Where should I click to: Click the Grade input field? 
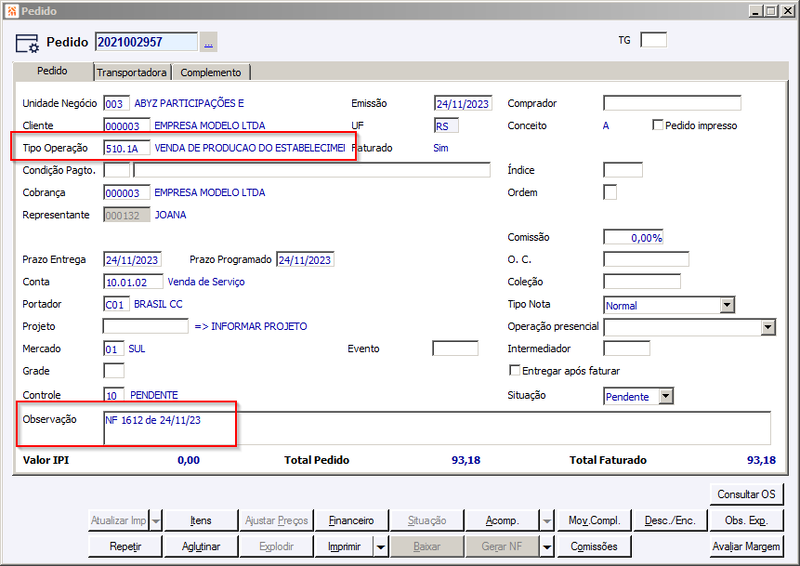(114, 371)
